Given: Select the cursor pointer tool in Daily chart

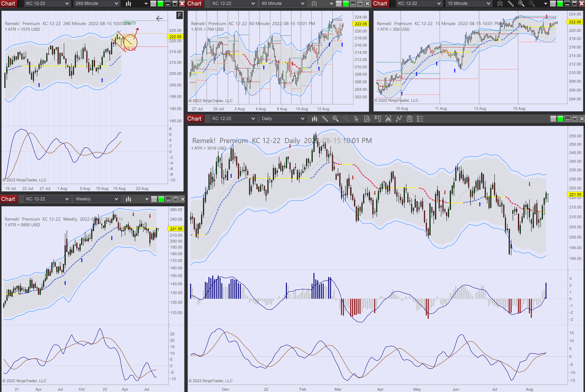Looking at the screenshot, I should (x=356, y=119).
